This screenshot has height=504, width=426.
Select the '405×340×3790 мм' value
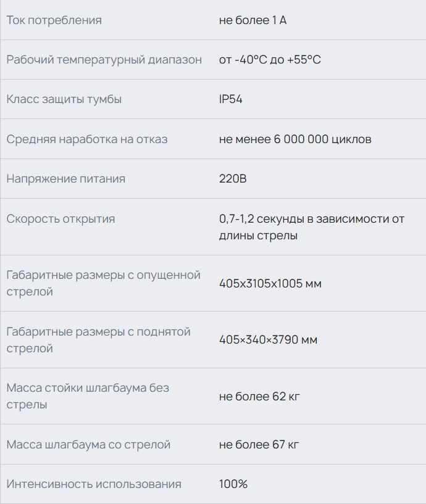269,340
